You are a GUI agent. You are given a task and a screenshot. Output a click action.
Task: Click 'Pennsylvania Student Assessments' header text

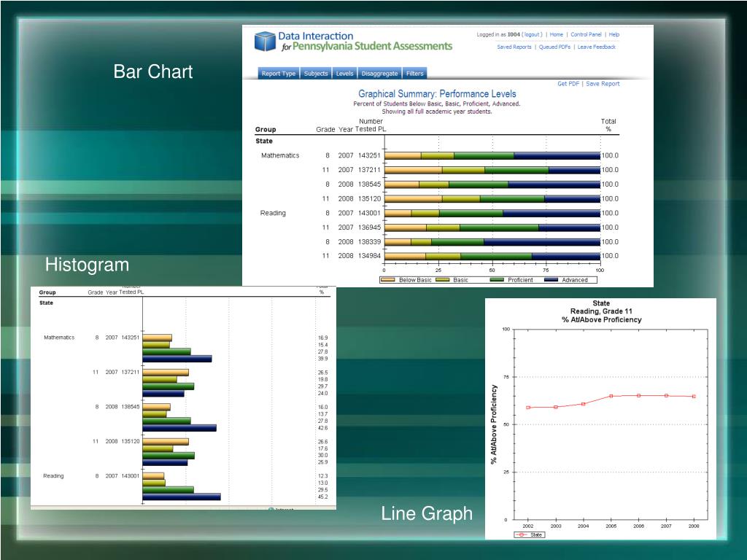pyautogui.click(x=372, y=46)
